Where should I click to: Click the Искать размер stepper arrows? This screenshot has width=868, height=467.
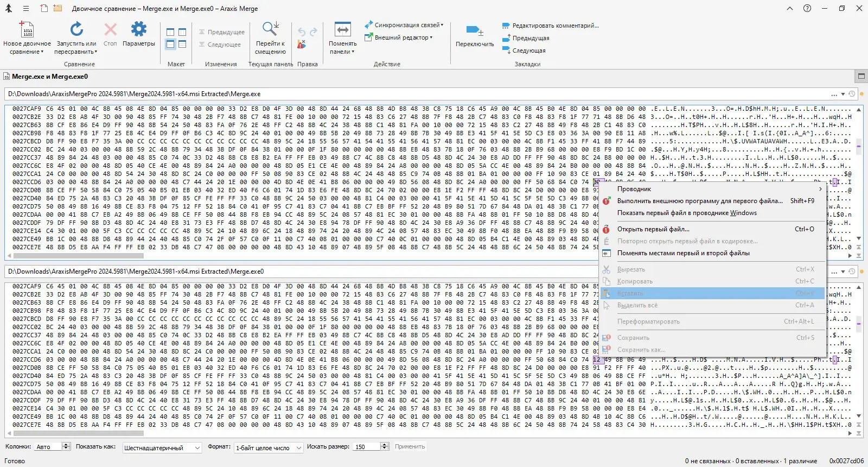tap(385, 446)
